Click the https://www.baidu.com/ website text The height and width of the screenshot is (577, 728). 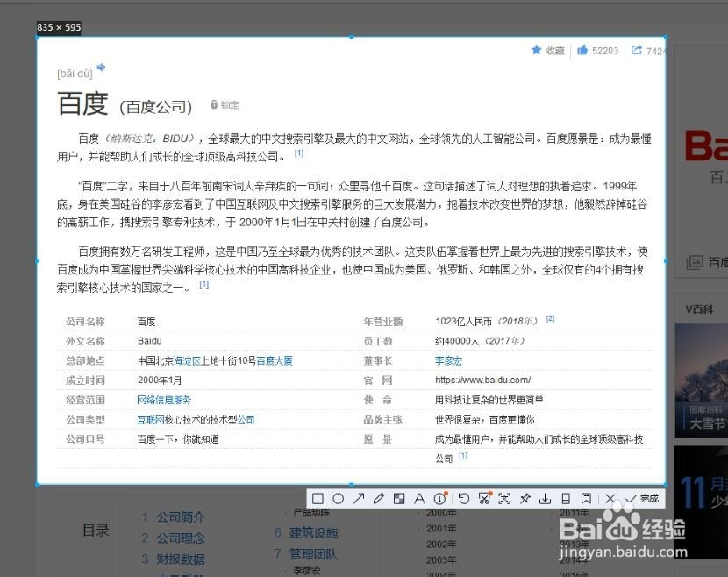tap(483, 381)
